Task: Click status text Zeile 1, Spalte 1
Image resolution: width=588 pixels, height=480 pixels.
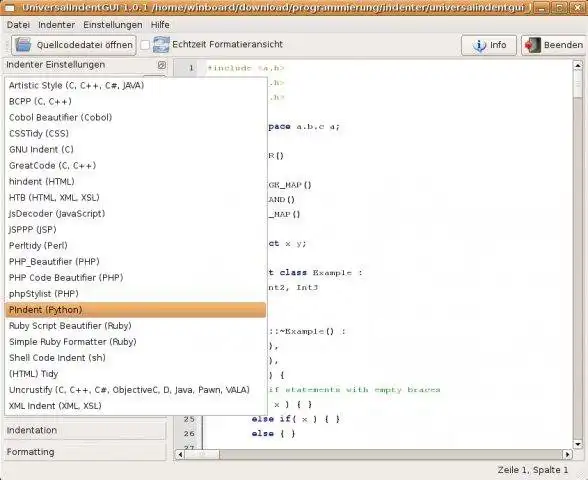Action: click(x=533, y=470)
